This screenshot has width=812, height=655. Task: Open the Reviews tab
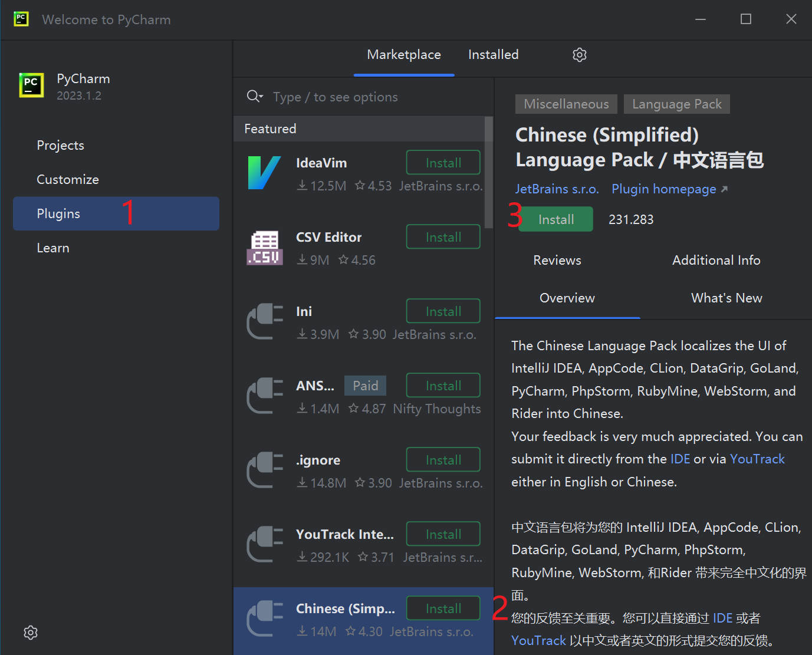[x=557, y=260]
